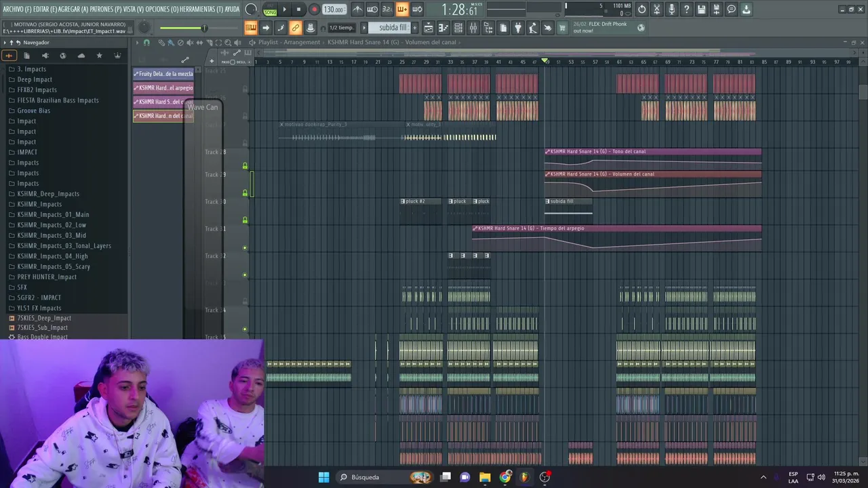Expand the KSHMR_Impacts_01_Main folder
This screenshot has height=488, width=868.
point(53,214)
